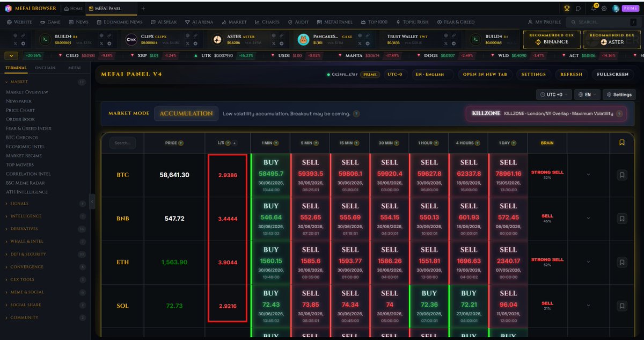The width and height of the screenshot is (644, 340).
Task: Open the EN language dropdown
Action: (587, 95)
